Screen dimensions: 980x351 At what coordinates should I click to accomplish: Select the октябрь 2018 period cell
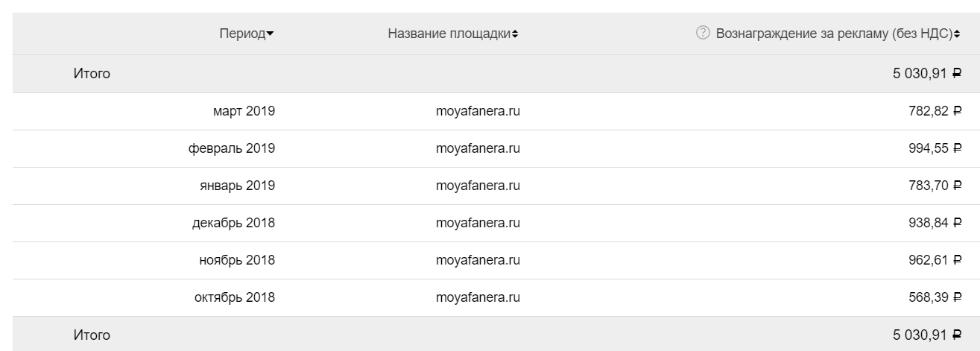[235, 297]
